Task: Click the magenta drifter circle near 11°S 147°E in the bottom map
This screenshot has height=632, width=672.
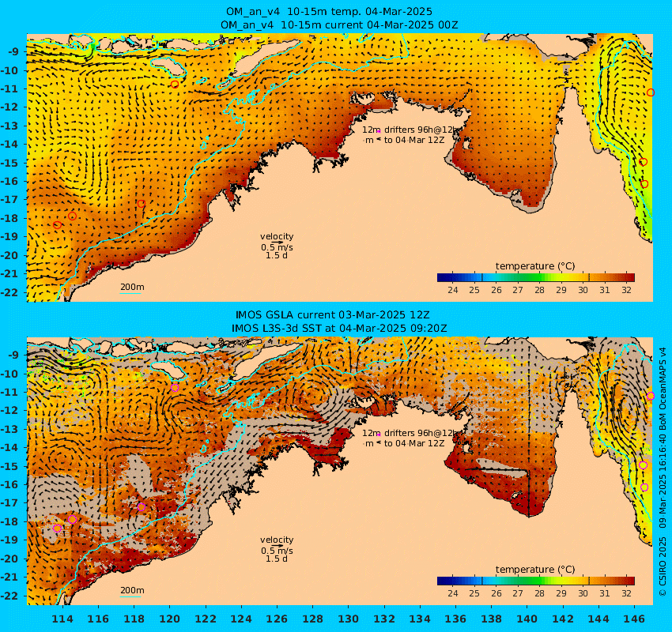Action: click(x=651, y=396)
